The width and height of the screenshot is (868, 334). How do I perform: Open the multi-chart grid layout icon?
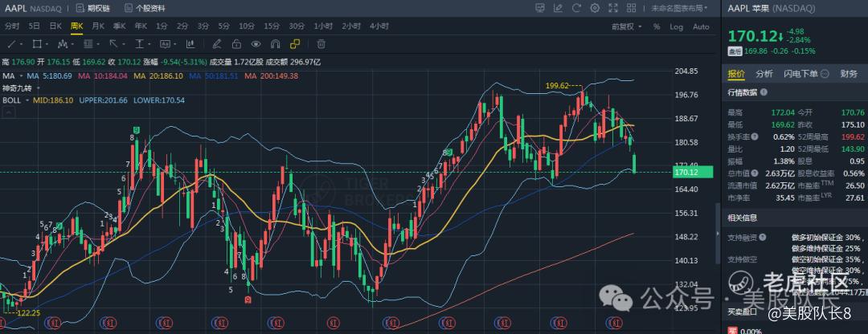(631, 8)
